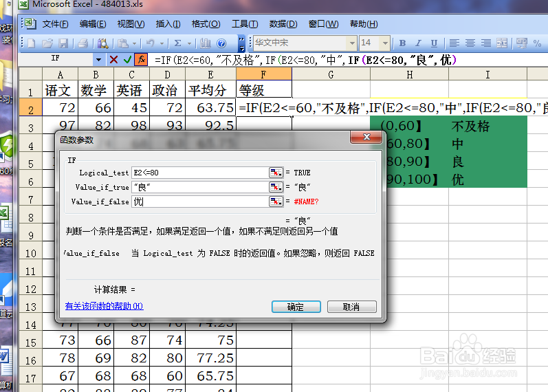The height and width of the screenshot is (392, 548).
Task: Select cell containing 语文
Action: coord(60,89)
